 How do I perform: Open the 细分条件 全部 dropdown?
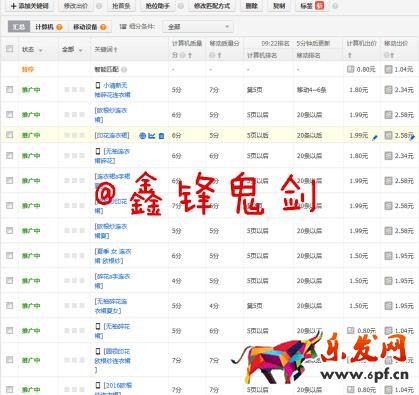pyautogui.click(x=198, y=27)
